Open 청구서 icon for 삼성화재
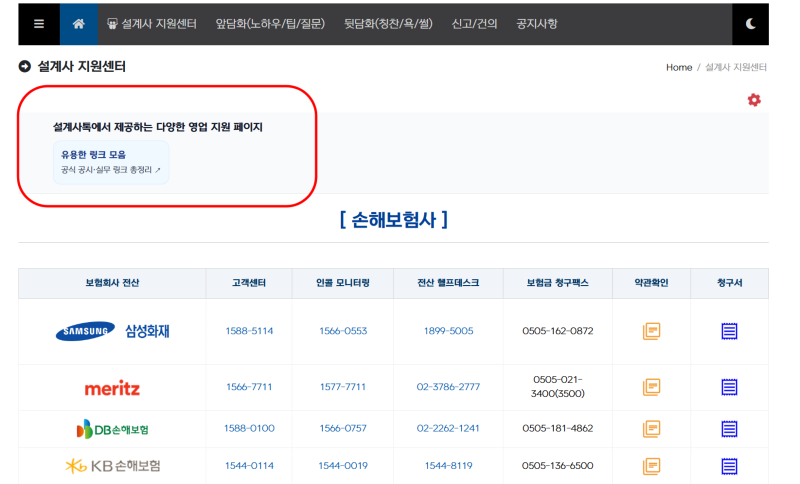 click(x=729, y=331)
